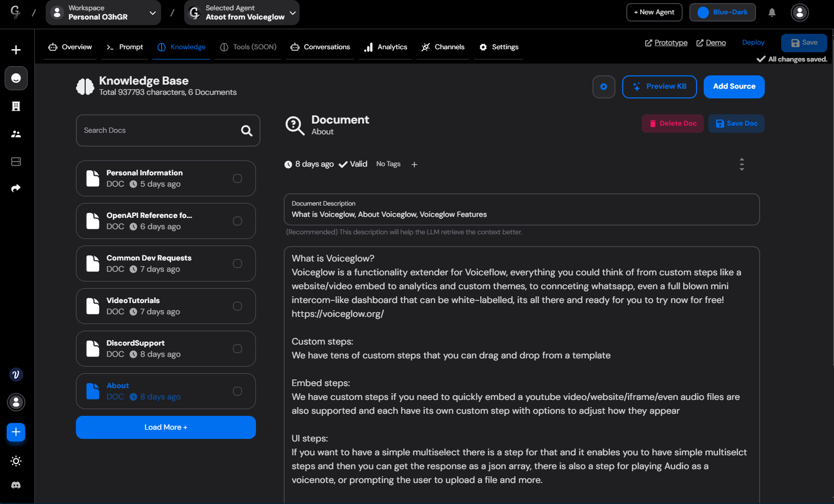Open the Prototype link
This screenshot has height=504, width=834.
pos(666,43)
